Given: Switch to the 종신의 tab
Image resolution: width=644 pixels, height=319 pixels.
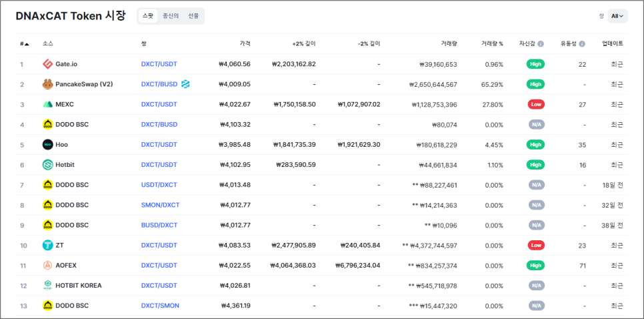Looking at the screenshot, I should pos(171,16).
